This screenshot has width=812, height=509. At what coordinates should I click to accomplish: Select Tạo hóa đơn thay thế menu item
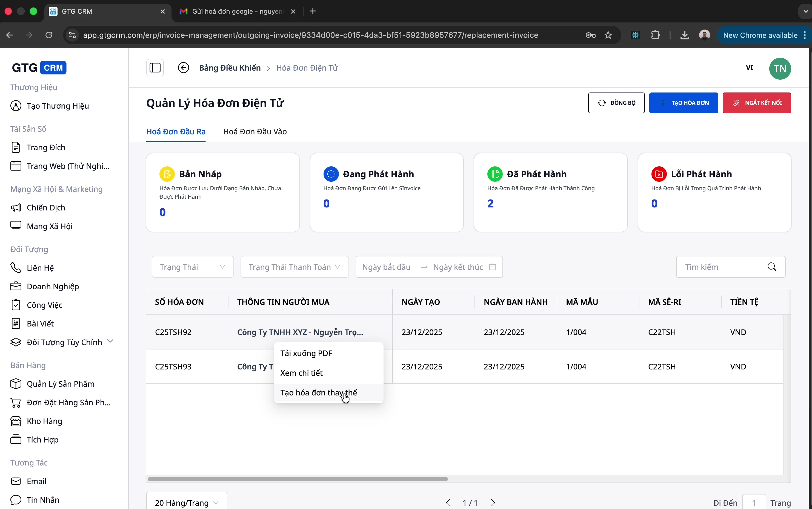[319, 393]
